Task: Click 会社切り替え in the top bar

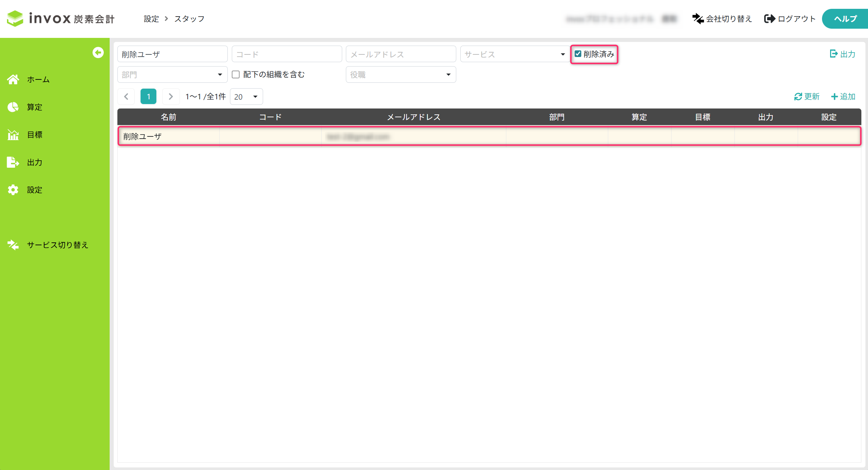Action: [x=722, y=19]
